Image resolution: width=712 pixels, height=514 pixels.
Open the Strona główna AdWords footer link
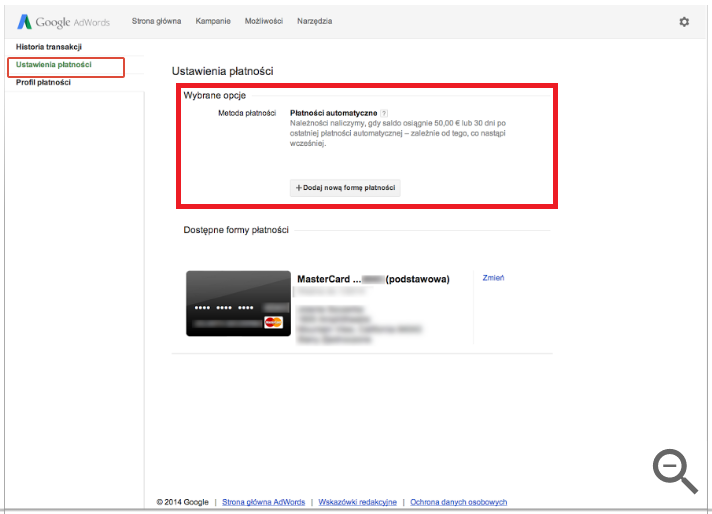click(x=263, y=502)
